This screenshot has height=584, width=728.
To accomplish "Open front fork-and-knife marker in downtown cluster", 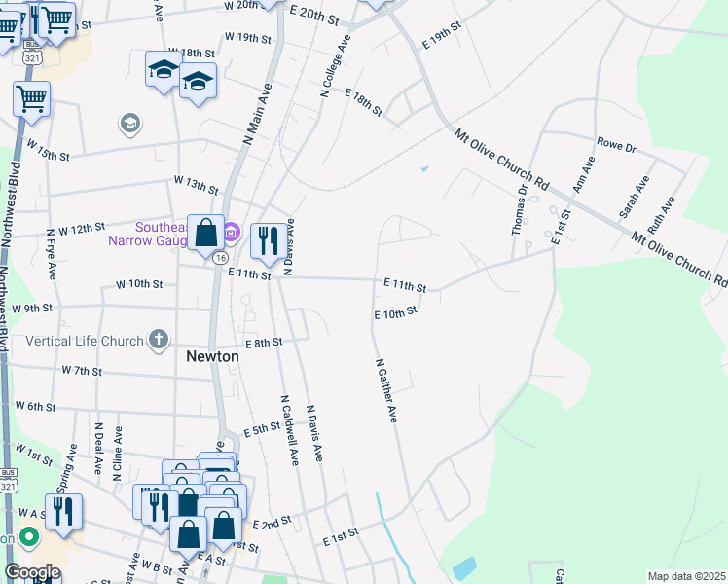I will coord(160,509).
